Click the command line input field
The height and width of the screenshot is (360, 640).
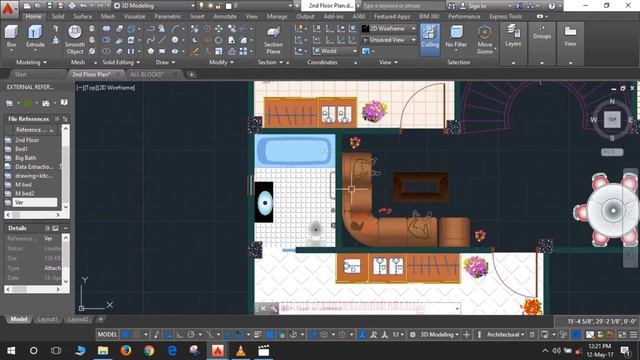click(367, 309)
